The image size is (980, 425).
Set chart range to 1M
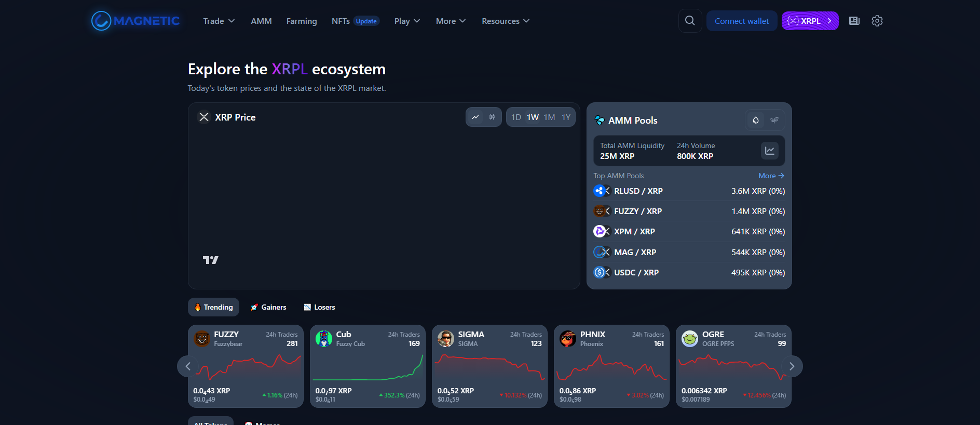coord(549,117)
